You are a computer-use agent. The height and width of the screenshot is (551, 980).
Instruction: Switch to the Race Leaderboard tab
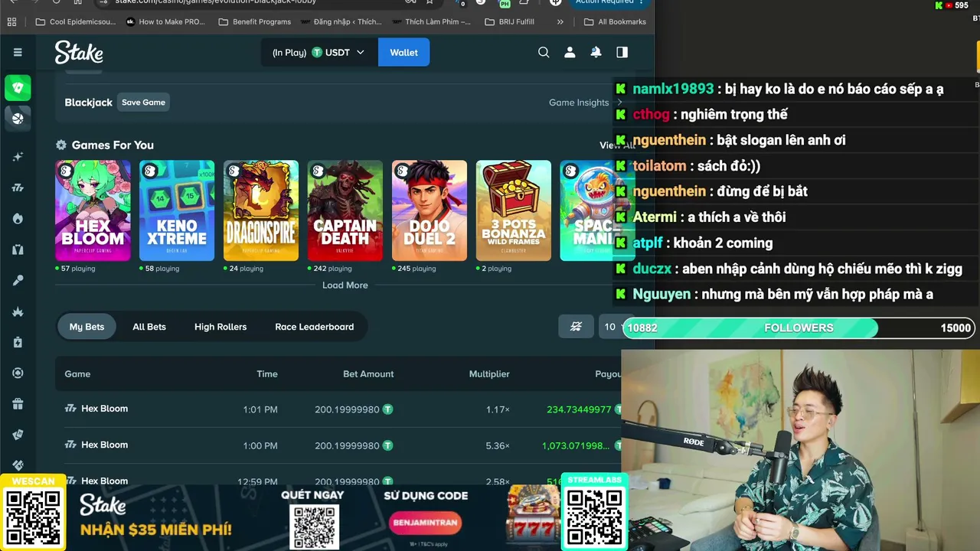tap(315, 327)
